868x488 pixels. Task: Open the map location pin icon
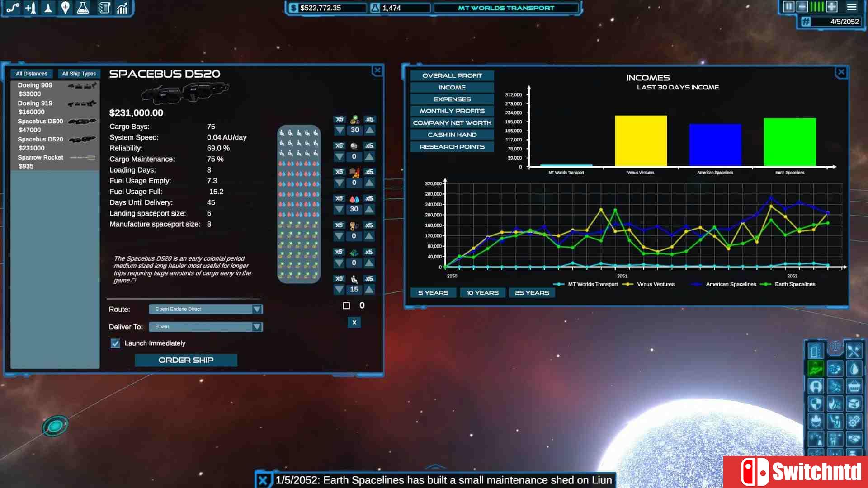(x=65, y=8)
